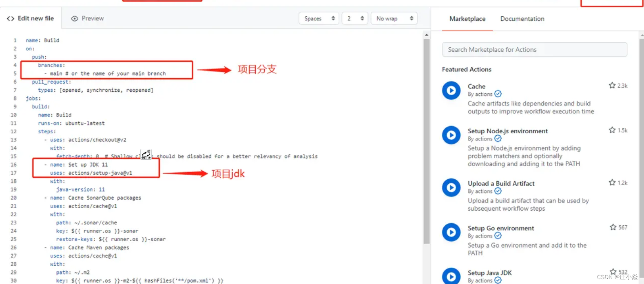Click the 'path: ~/.m2' line

73,273
